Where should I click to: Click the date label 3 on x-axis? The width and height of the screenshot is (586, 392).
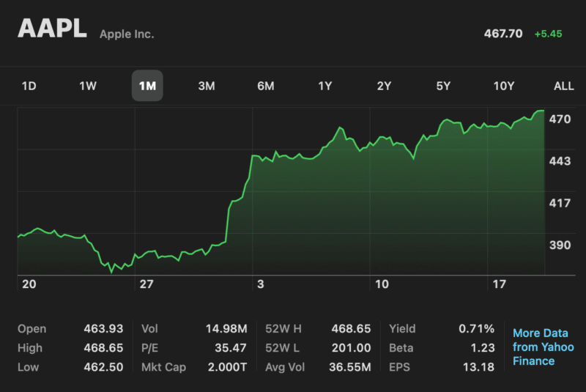(x=261, y=284)
